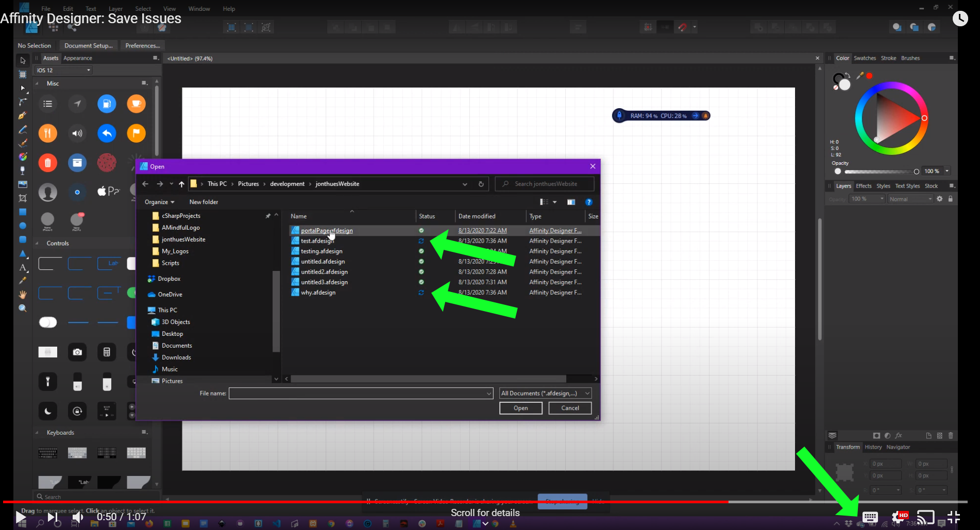Open the opacity 100 % dropdown in Color panel
This screenshot has width=980, height=530.
click(x=947, y=171)
